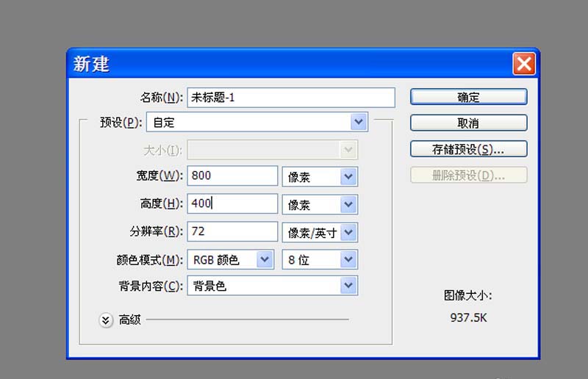Open the 高度 unit dropdown 像素
Viewport: 588px width, 379px height.
click(320, 204)
